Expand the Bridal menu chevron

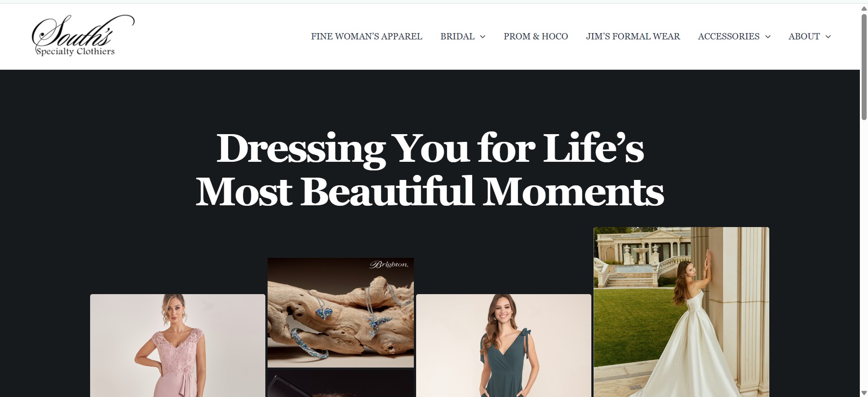[x=483, y=37]
